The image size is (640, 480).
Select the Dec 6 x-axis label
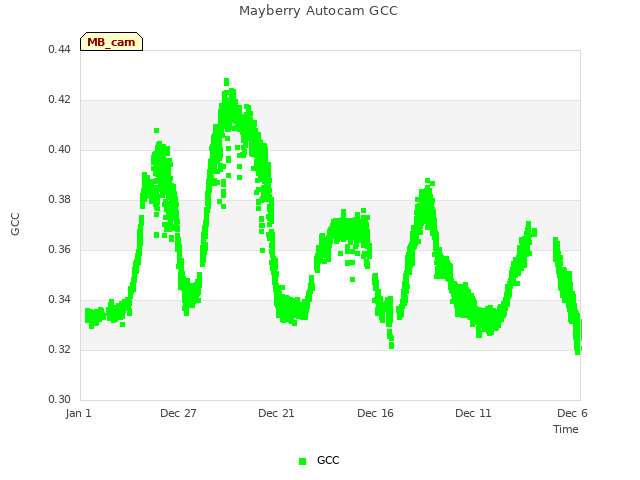coord(572,413)
